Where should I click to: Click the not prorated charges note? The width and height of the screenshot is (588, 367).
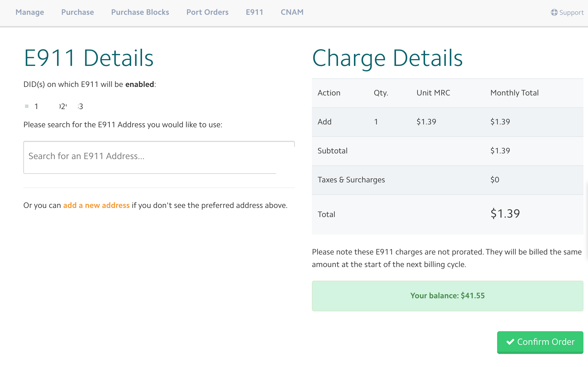coord(447,258)
